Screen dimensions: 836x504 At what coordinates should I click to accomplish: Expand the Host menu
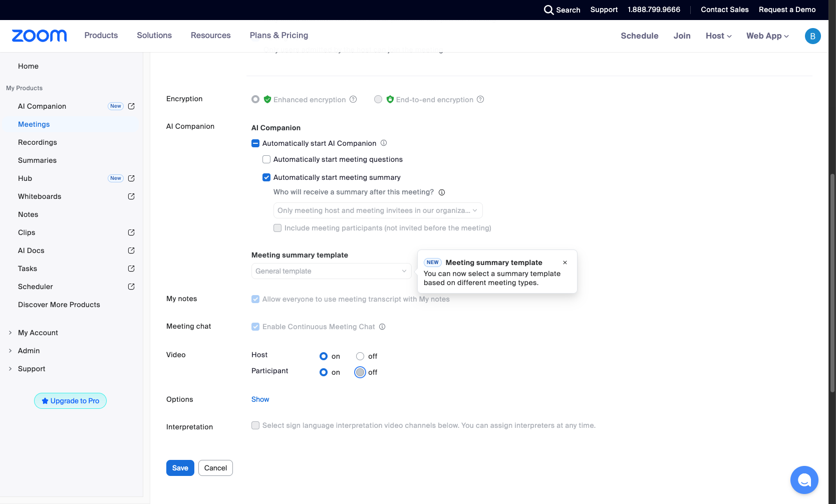(718, 36)
